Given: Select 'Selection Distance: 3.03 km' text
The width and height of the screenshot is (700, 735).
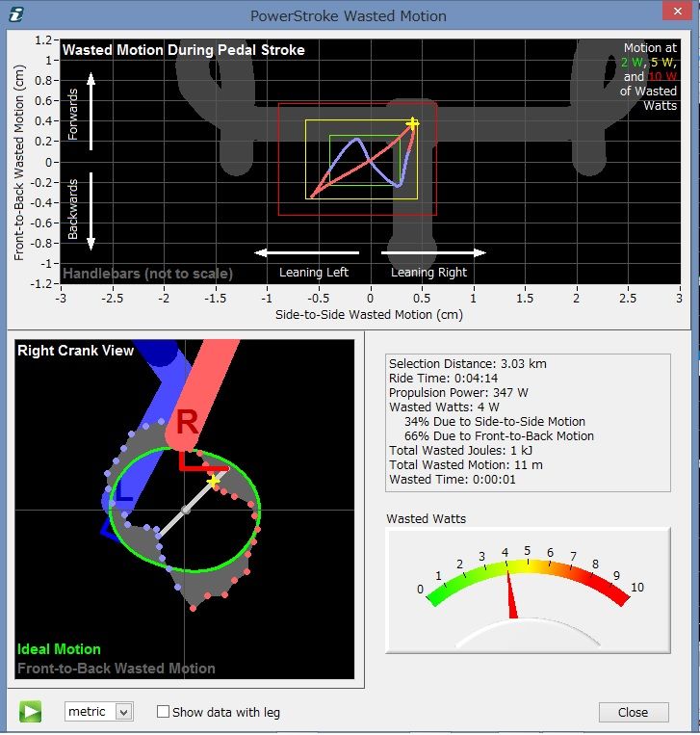Looking at the screenshot, I should pyautogui.click(x=468, y=364).
